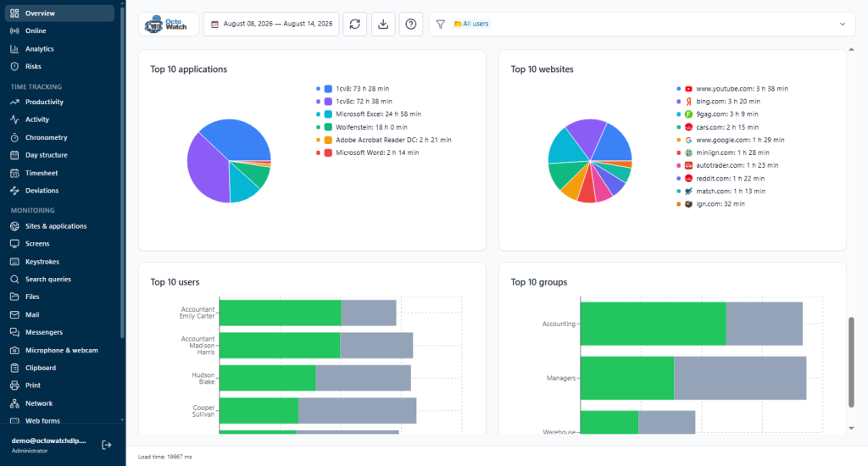This screenshot has height=466, width=868.
Task: Open Productivity trend icon
Action: click(x=14, y=102)
